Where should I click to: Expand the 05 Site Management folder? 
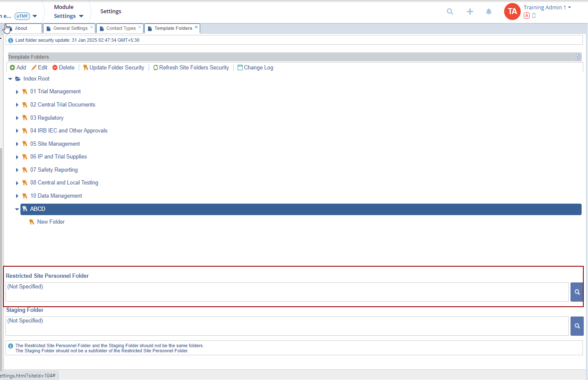[x=17, y=144]
